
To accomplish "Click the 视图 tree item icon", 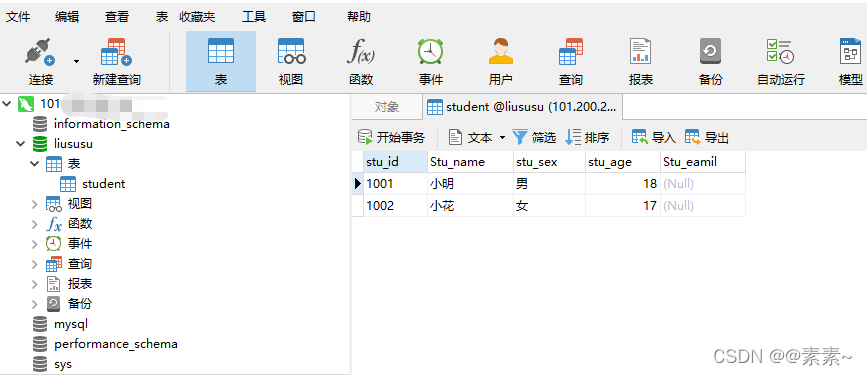I will coord(54,204).
